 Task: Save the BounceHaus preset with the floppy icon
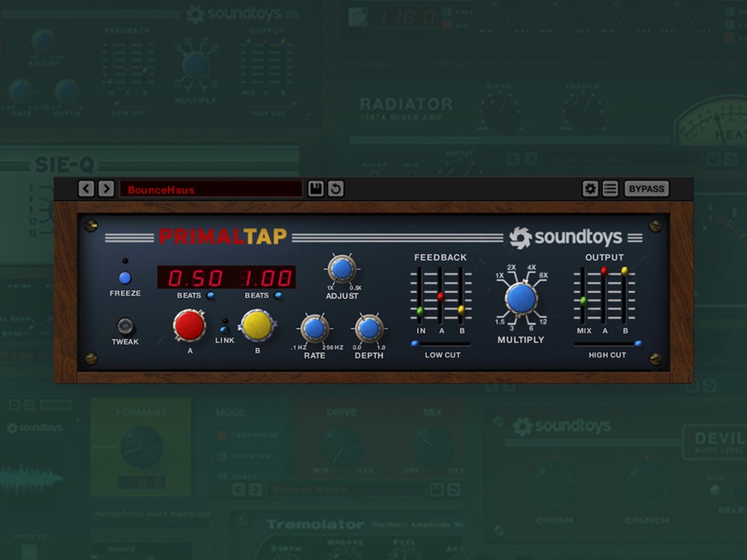(x=315, y=188)
